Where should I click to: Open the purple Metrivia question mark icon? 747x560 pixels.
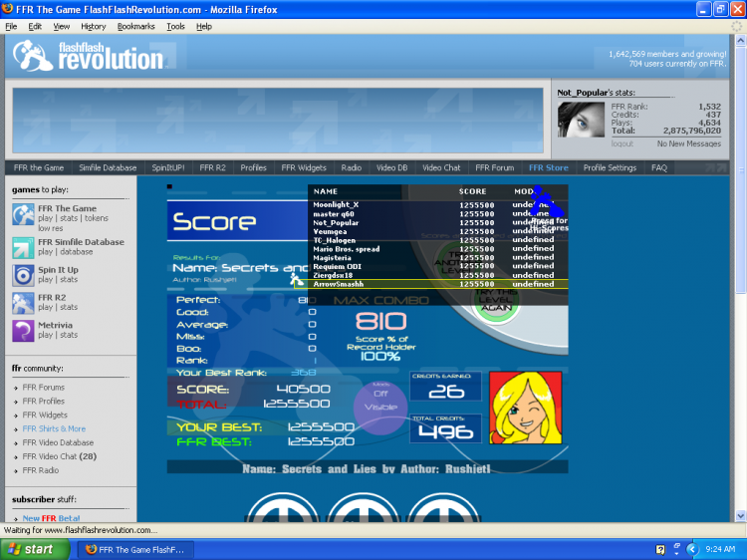tap(23, 331)
